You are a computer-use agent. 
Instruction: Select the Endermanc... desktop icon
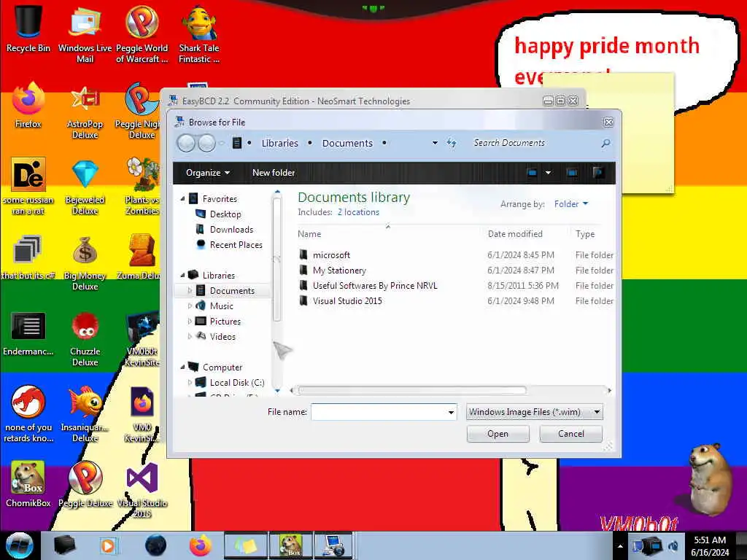[x=28, y=333]
